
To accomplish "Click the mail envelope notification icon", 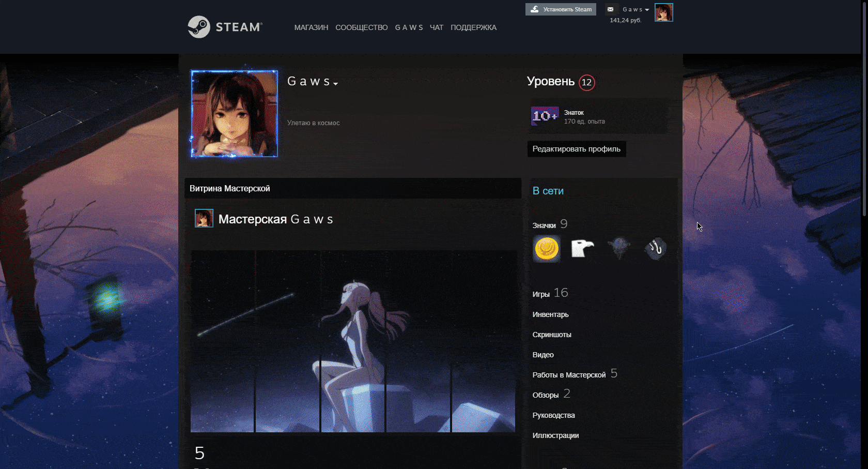I will point(611,9).
